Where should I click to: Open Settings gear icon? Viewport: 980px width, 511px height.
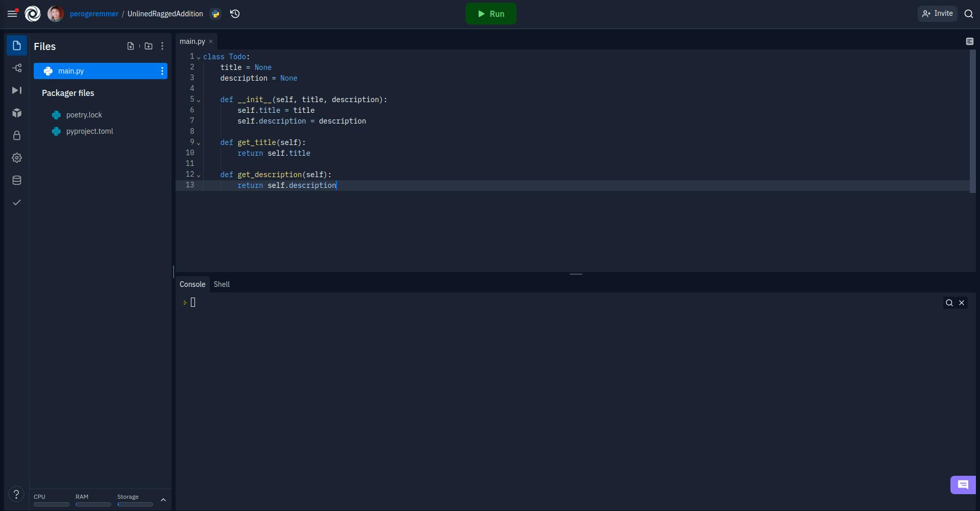[17, 158]
